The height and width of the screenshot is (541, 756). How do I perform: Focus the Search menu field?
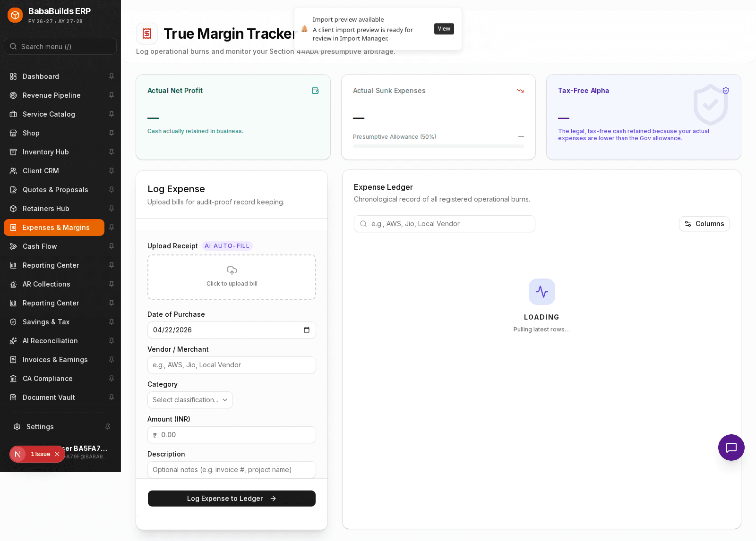pos(60,46)
